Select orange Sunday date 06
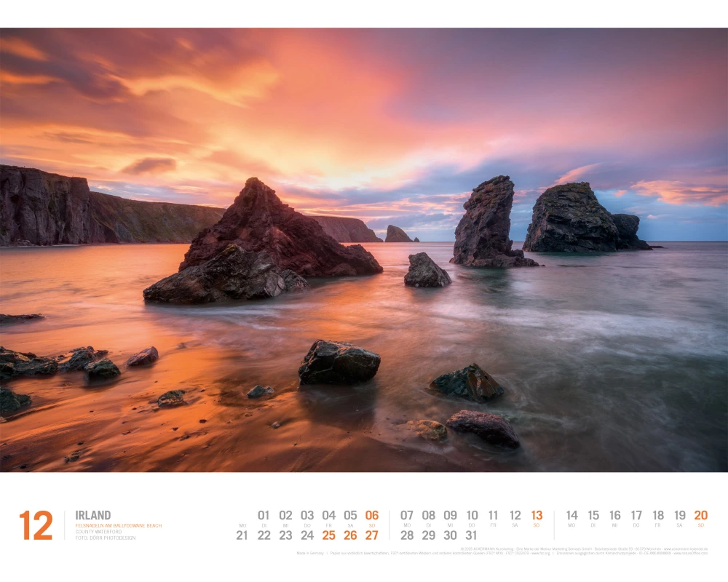 (372, 515)
